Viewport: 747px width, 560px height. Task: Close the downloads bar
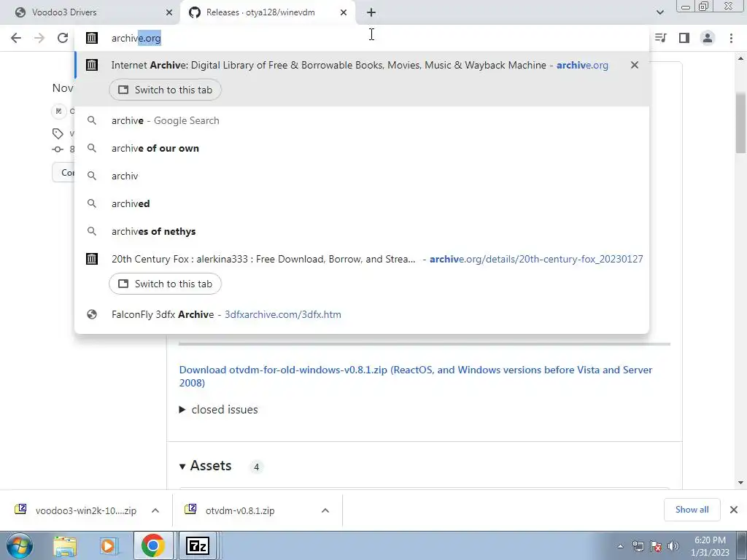click(x=734, y=510)
